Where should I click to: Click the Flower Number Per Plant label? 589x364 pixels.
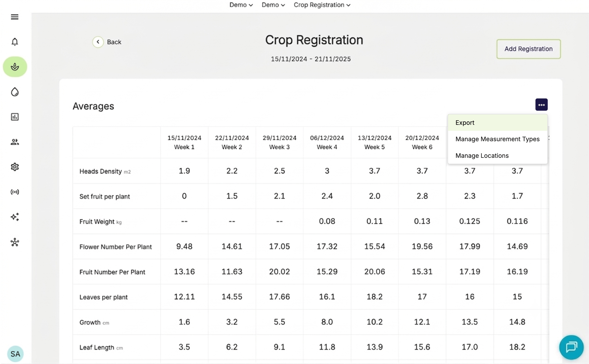pos(116,247)
